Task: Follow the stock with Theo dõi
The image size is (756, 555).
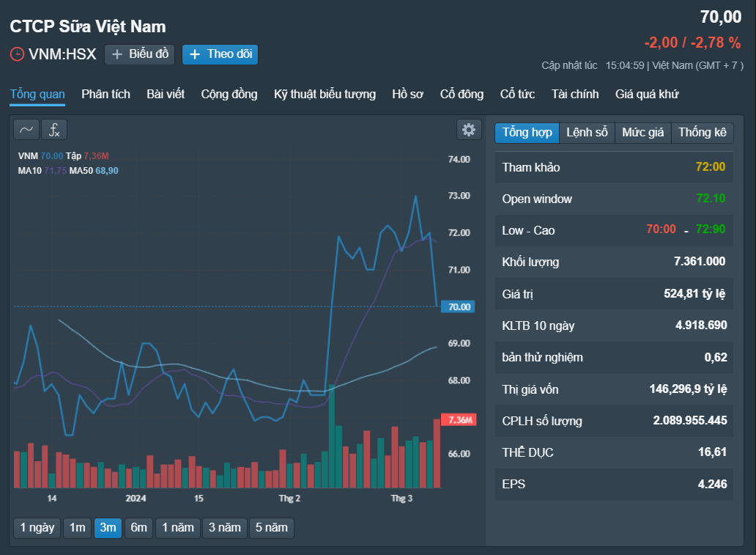Action: 220,54
